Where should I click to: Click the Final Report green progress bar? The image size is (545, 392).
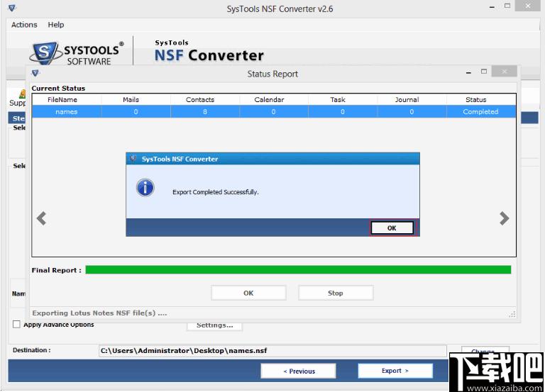298,270
